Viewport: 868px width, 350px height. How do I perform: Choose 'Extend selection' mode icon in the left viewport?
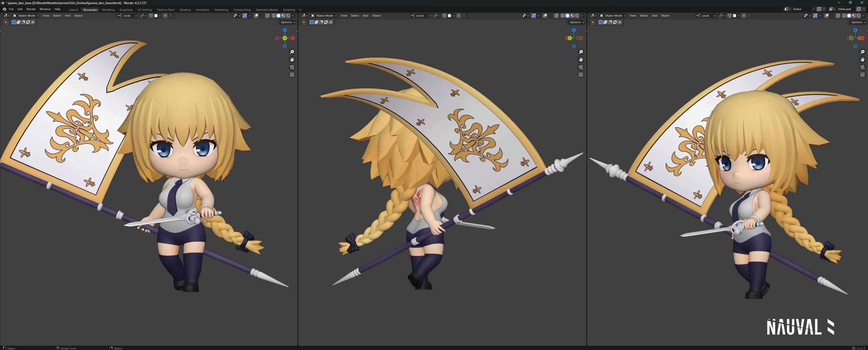click(18, 22)
